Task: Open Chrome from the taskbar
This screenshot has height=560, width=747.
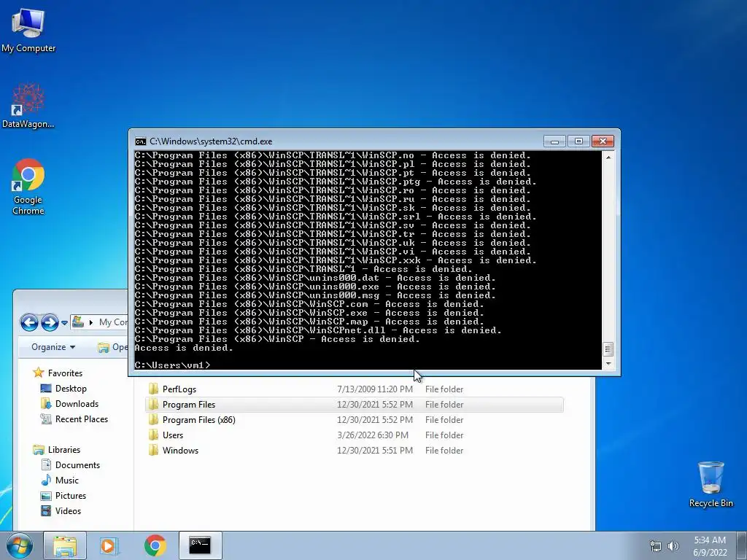Action: (x=155, y=545)
